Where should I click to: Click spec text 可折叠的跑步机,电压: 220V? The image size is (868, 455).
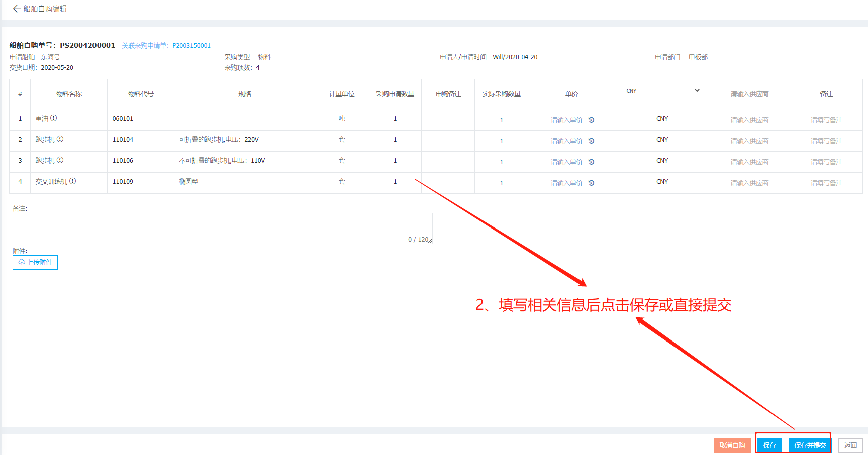(x=219, y=140)
